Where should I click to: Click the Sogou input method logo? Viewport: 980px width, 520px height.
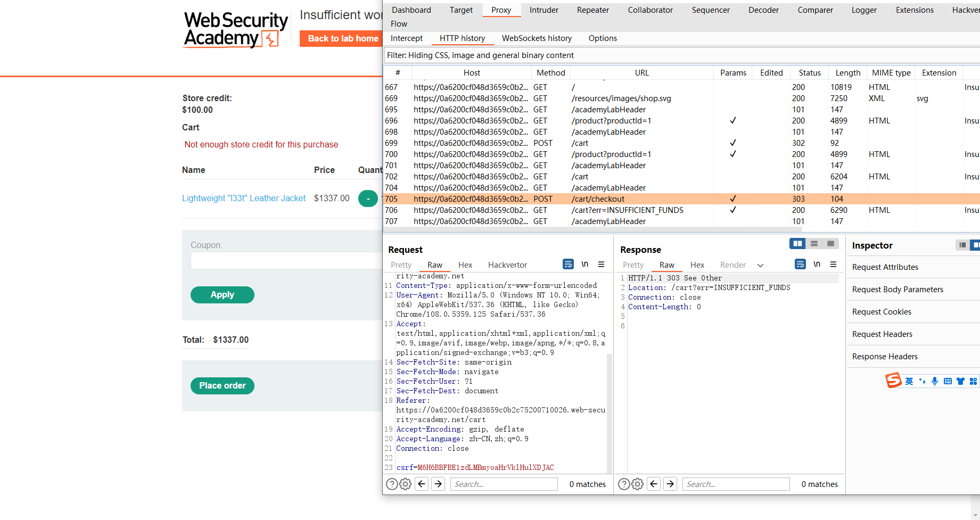coord(893,380)
